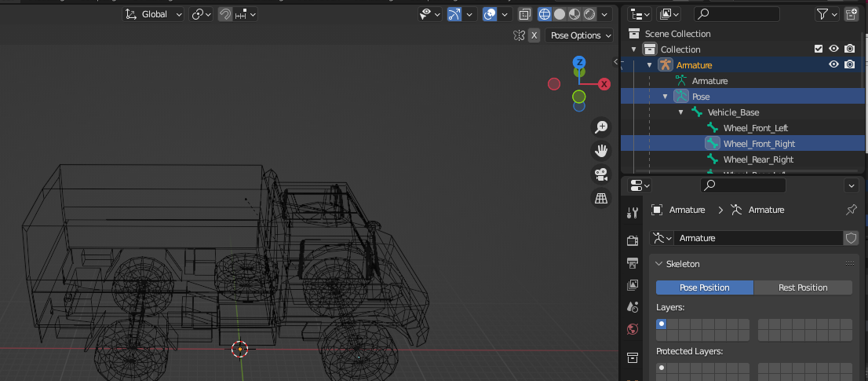868x381 pixels.
Task: Toggle viewport overlays display
Action: point(490,14)
